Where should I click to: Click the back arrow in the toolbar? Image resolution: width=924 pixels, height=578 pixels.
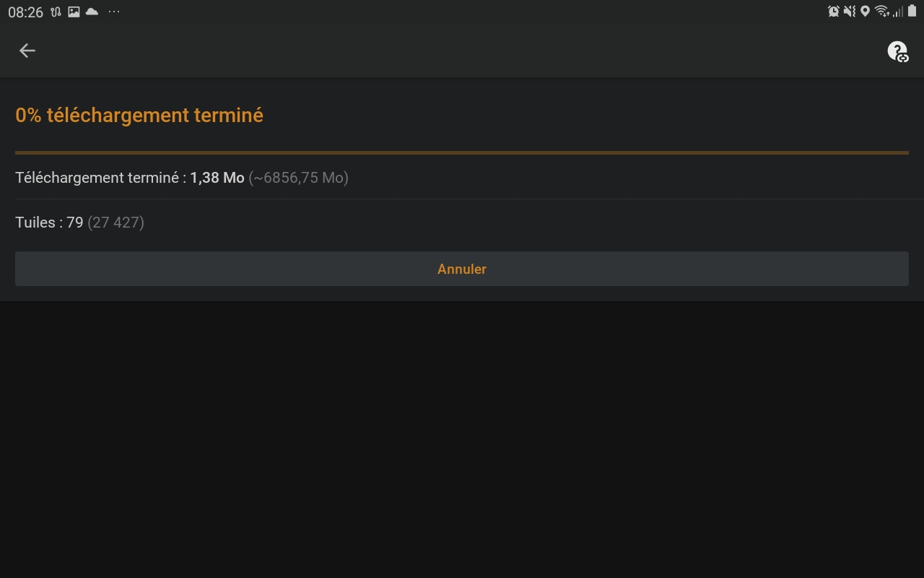coord(27,51)
